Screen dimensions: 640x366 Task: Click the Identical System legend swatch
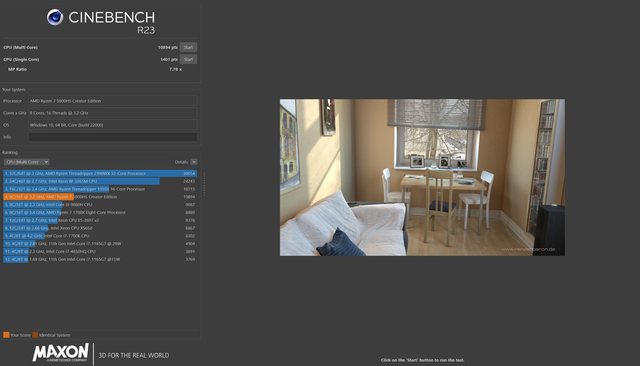(x=36, y=335)
